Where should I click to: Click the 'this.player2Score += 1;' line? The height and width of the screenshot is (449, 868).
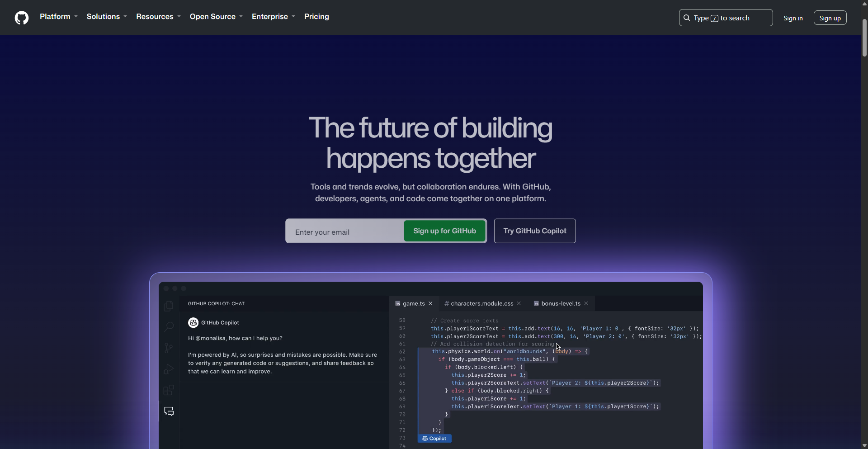pyautogui.click(x=488, y=375)
